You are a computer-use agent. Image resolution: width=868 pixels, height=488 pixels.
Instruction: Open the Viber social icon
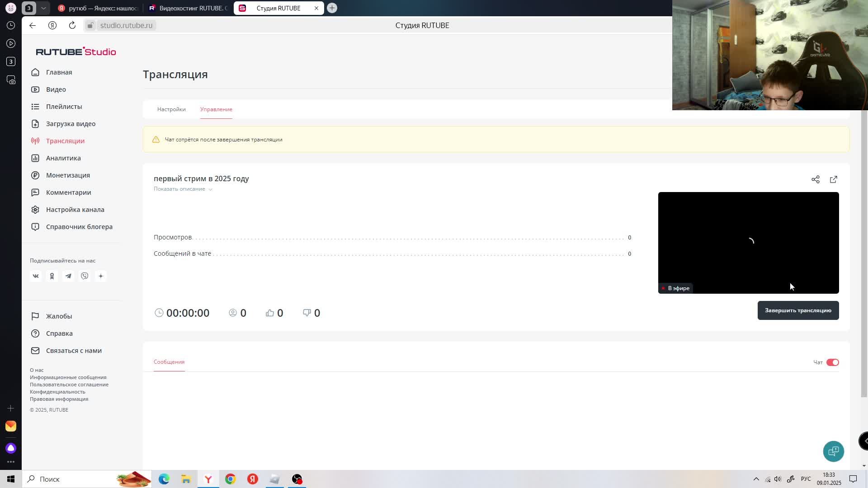(85, 276)
